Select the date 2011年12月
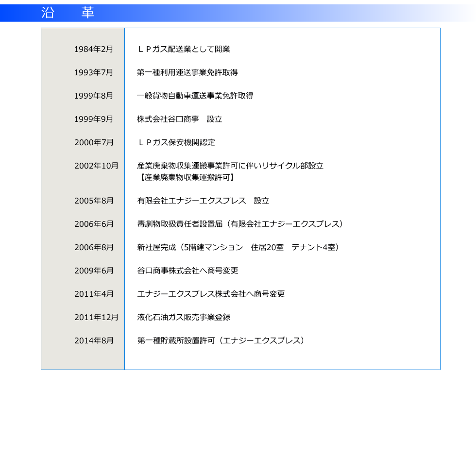Screen dimensions: 476x476 pyautogui.click(x=96, y=317)
